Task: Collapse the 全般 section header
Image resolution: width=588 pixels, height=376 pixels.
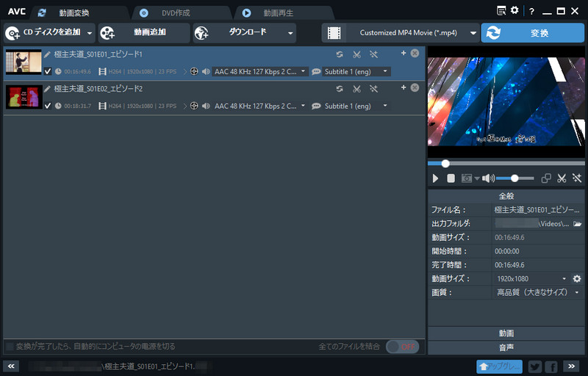Action: click(506, 196)
